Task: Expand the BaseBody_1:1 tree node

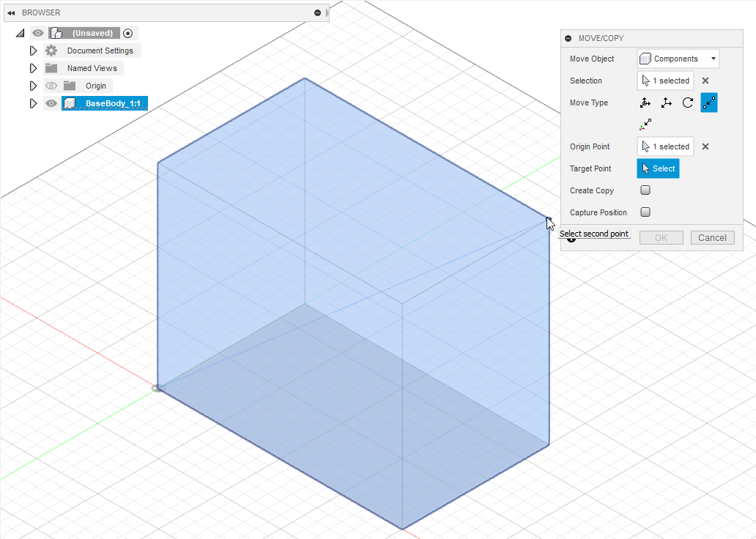Action: [x=33, y=103]
